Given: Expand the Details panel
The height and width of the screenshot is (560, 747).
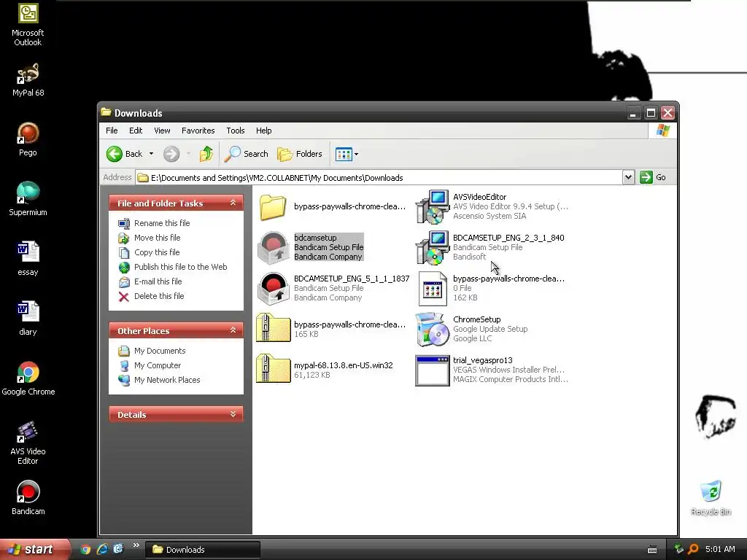Looking at the screenshot, I should tap(233, 414).
